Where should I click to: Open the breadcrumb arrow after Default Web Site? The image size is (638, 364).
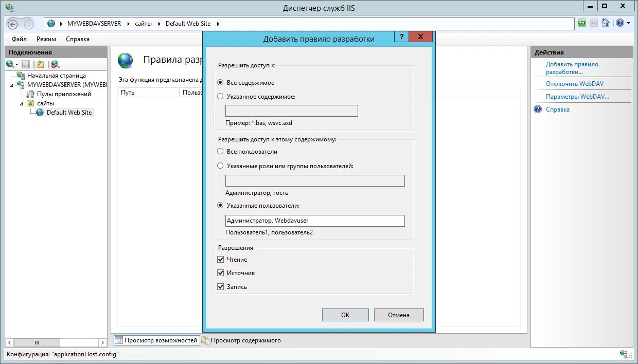pos(217,24)
